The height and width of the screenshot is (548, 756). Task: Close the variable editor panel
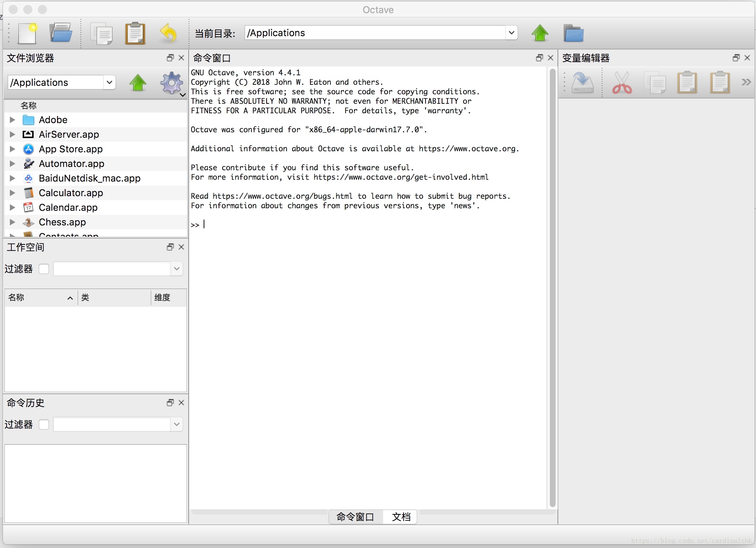[747, 58]
